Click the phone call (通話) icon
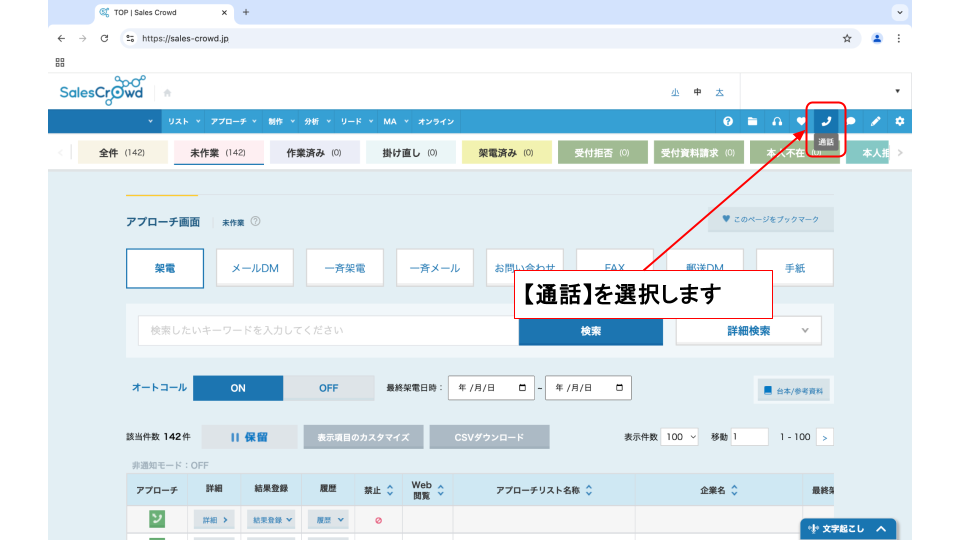Screen dimensions: 960x540 click(826, 121)
